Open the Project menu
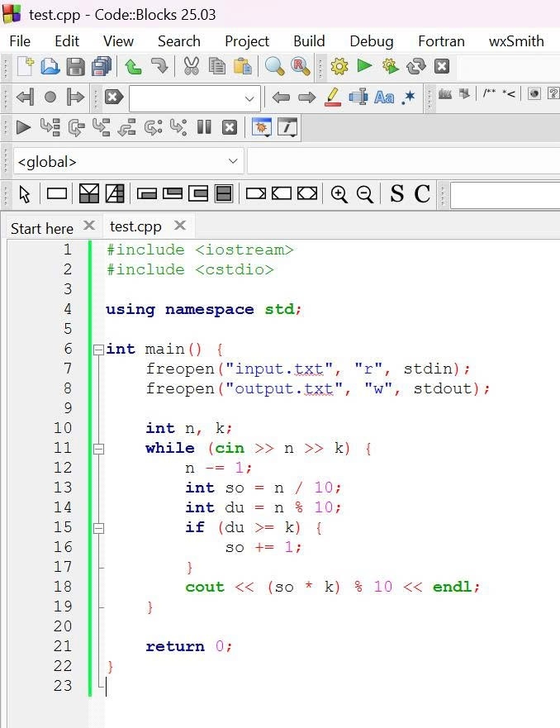The image size is (560, 728). [247, 41]
